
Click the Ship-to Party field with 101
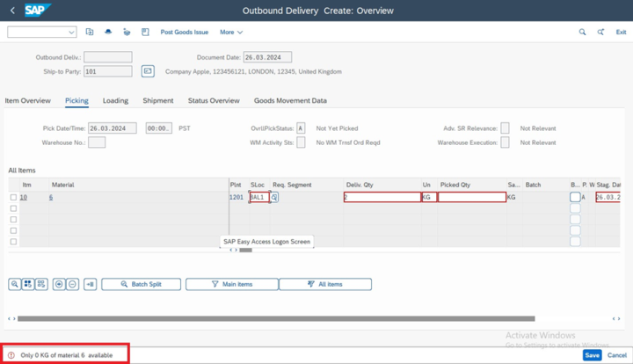tap(108, 71)
